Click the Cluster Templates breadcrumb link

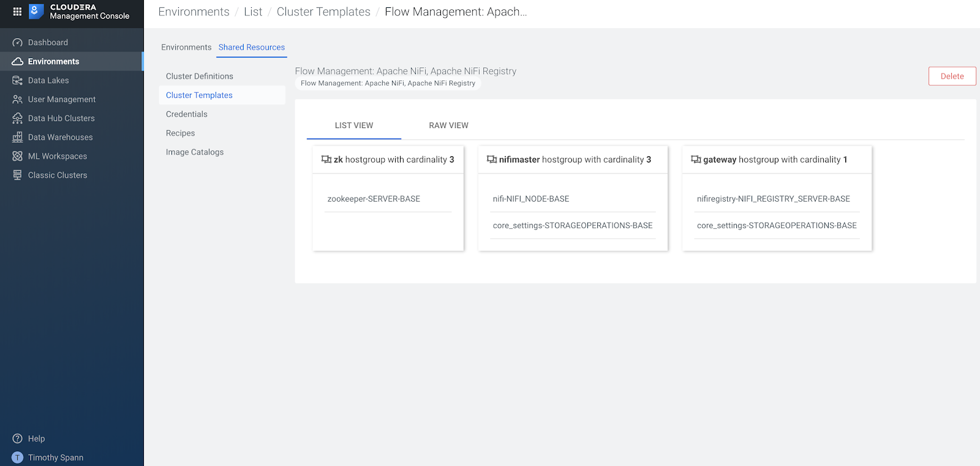point(323,12)
